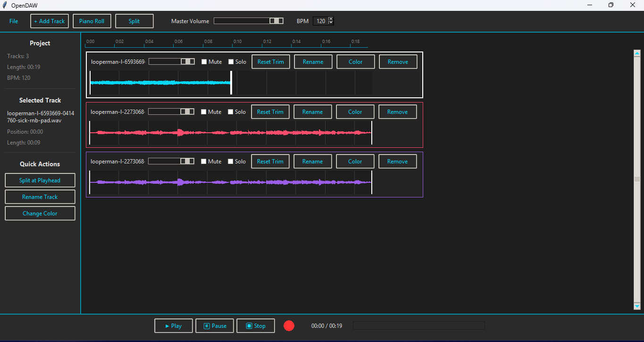
Task: Click the purple track's name label
Action: pos(118,162)
